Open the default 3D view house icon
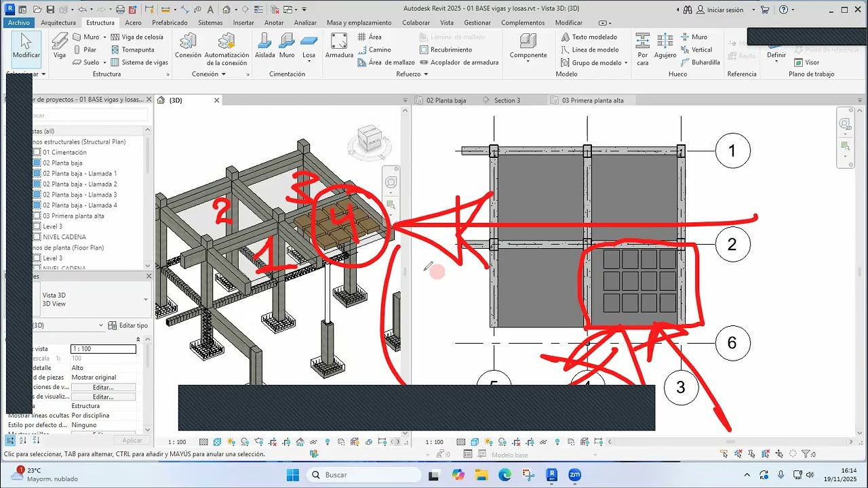Screen dimensions: 868x488 226,9
